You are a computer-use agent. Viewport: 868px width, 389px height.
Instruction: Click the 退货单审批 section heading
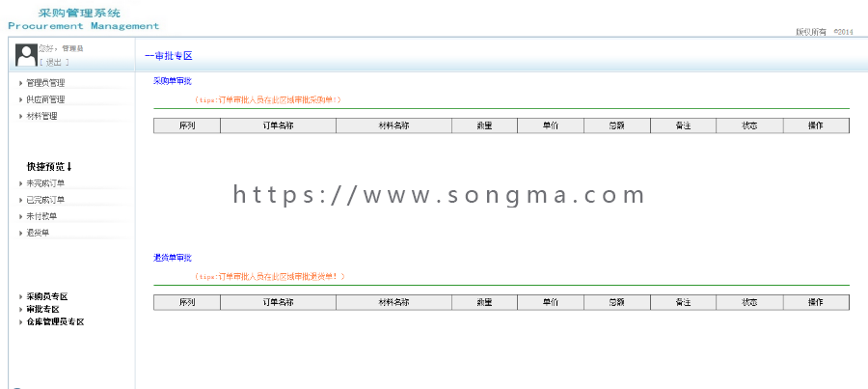click(x=173, y=258)
